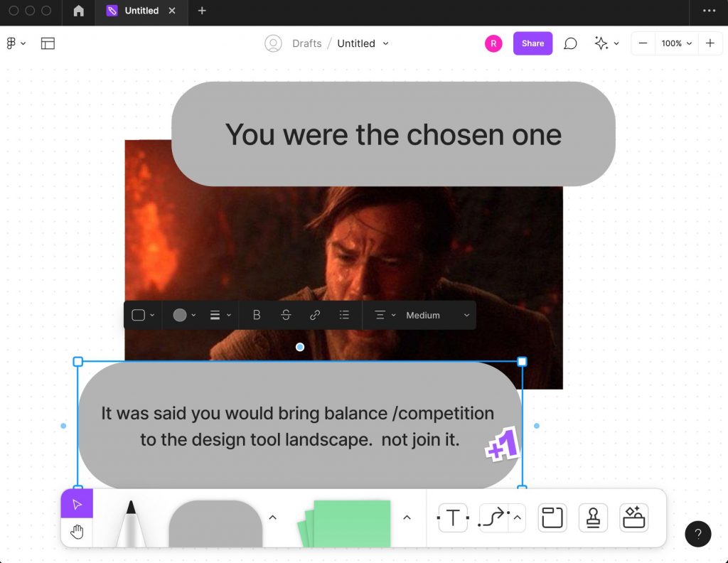Click the 'It was said you would' text
728x563 pixels.
tap(297, 426)
